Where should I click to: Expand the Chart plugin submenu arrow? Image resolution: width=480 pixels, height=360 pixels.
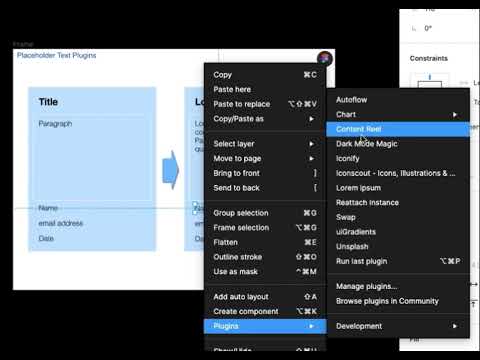(x=455, y=115)
